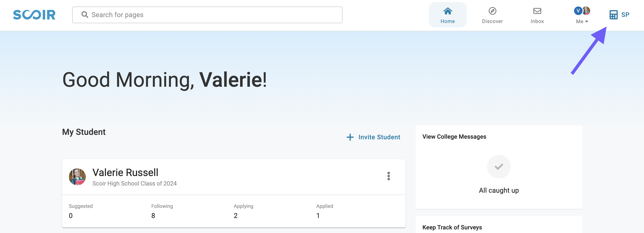Open Valerie Russell's three-dot menu

pyautogui.click(x=388, y=176)
